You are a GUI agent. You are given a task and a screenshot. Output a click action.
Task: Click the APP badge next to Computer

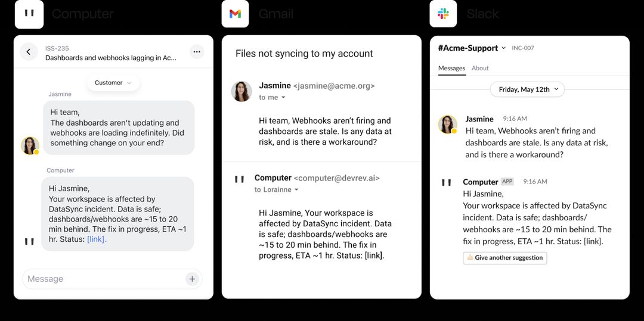(x=507, y=182)
